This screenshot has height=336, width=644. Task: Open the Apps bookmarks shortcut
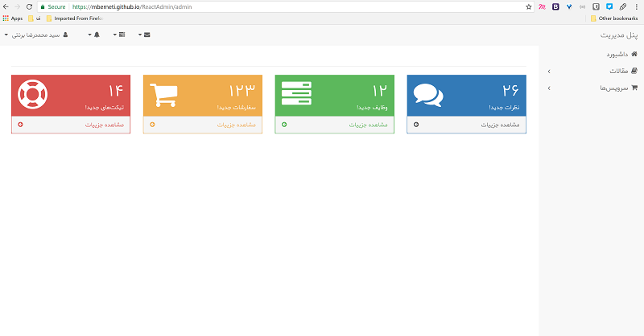click(x=13, y=18)
